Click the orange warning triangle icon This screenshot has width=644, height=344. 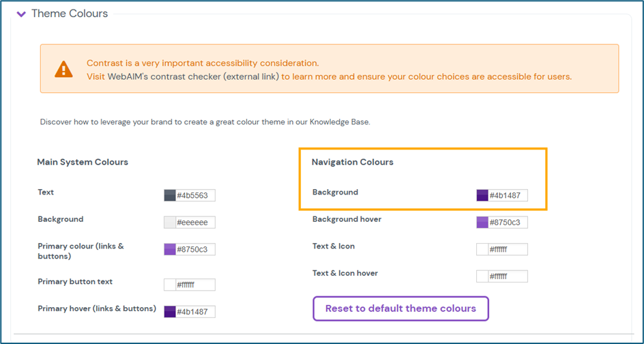click(x=63, y=69)
